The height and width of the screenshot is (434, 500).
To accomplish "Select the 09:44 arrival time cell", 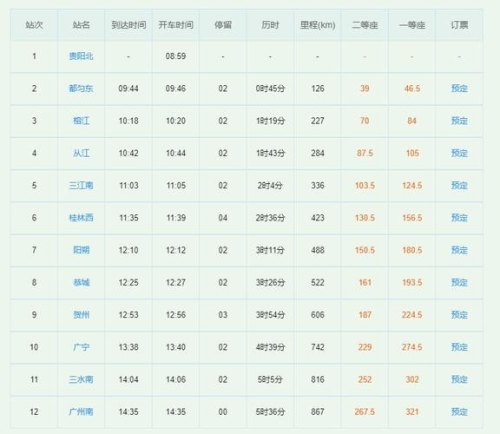I will [x=128, y=88].
